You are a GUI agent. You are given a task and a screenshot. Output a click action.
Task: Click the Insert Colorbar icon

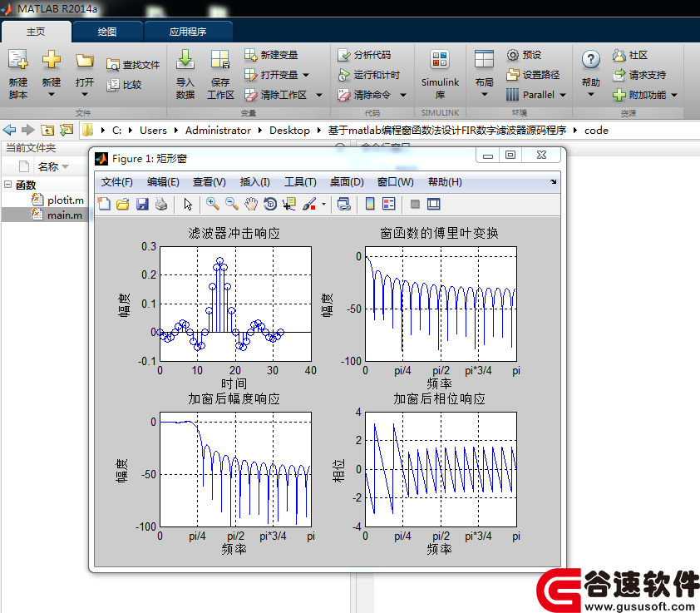pos(370,204)
